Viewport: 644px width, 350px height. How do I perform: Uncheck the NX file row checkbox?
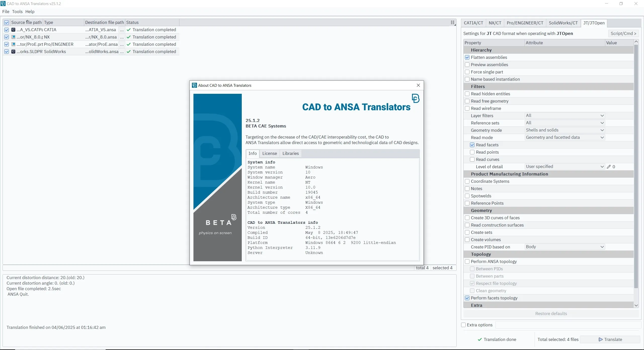click(7, 37)
